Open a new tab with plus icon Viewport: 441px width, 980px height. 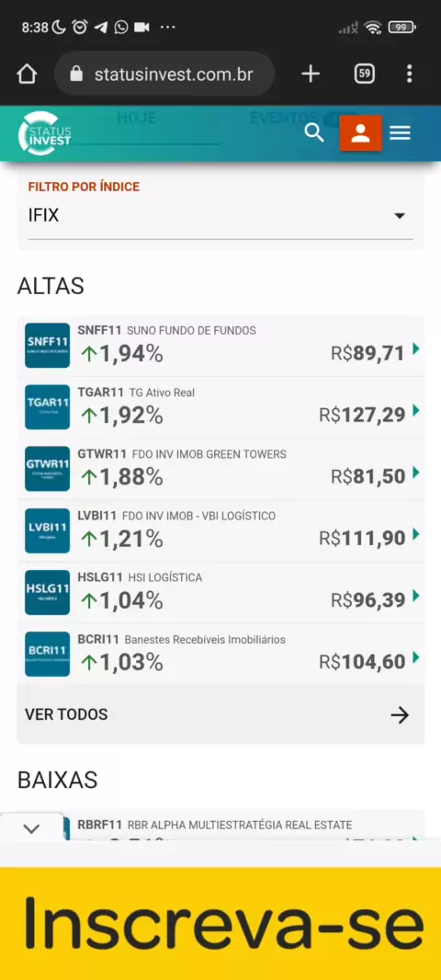point(311,74)
